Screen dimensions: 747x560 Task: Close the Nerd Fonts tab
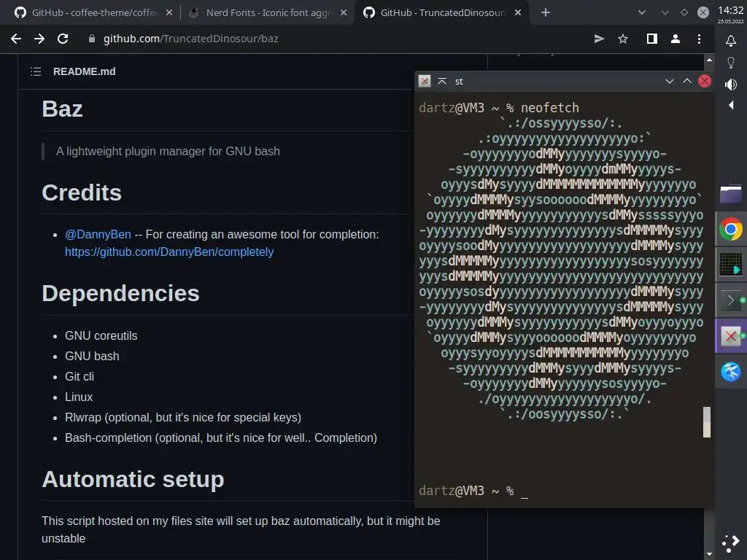pos(344,13)
